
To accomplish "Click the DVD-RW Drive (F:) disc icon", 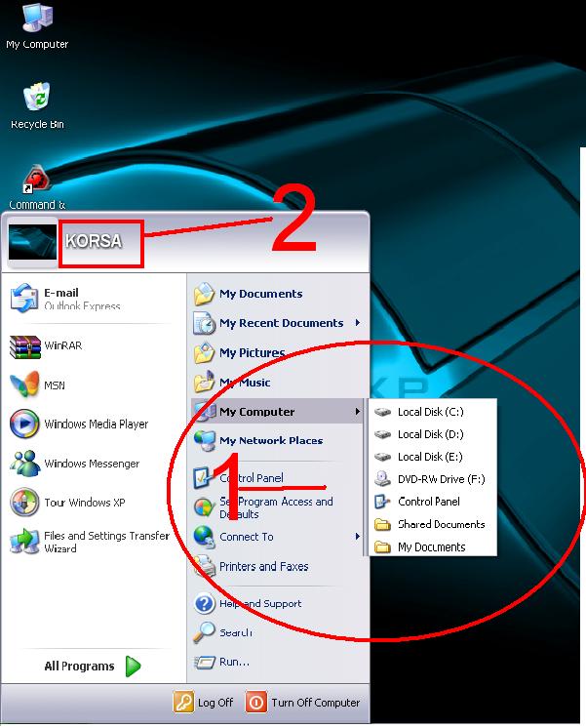I will [383, 479].
